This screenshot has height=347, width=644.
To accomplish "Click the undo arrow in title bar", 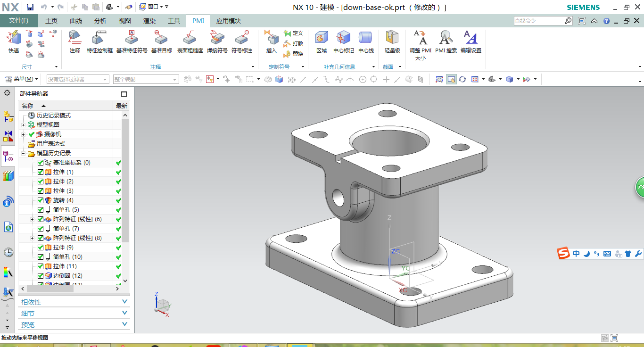I will pos(43,7).
